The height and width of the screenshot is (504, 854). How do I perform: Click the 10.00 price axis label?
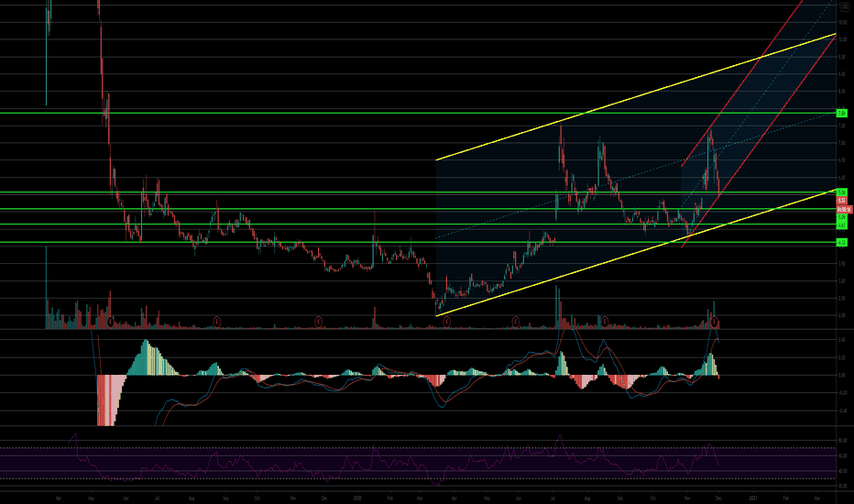[843, 39]
